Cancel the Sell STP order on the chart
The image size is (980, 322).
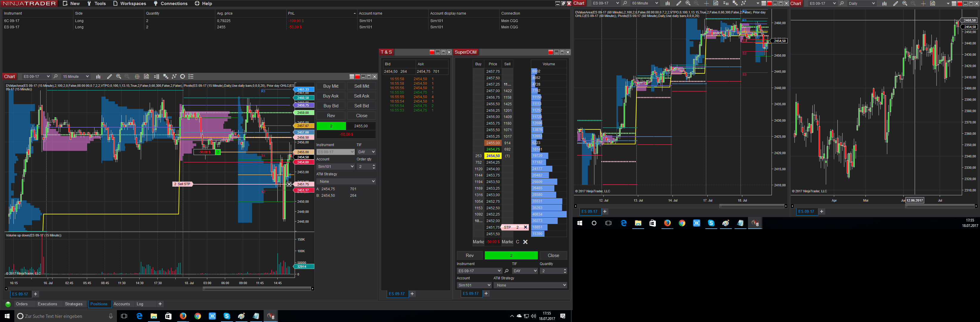(289, 184)
